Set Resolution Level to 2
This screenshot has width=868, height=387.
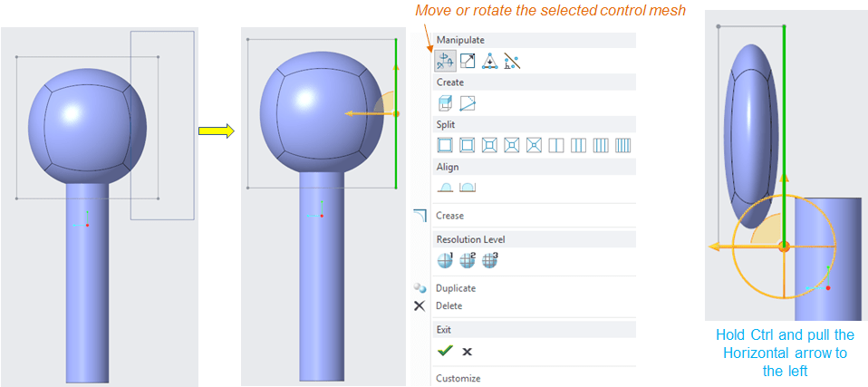click(x=468, y=260)
